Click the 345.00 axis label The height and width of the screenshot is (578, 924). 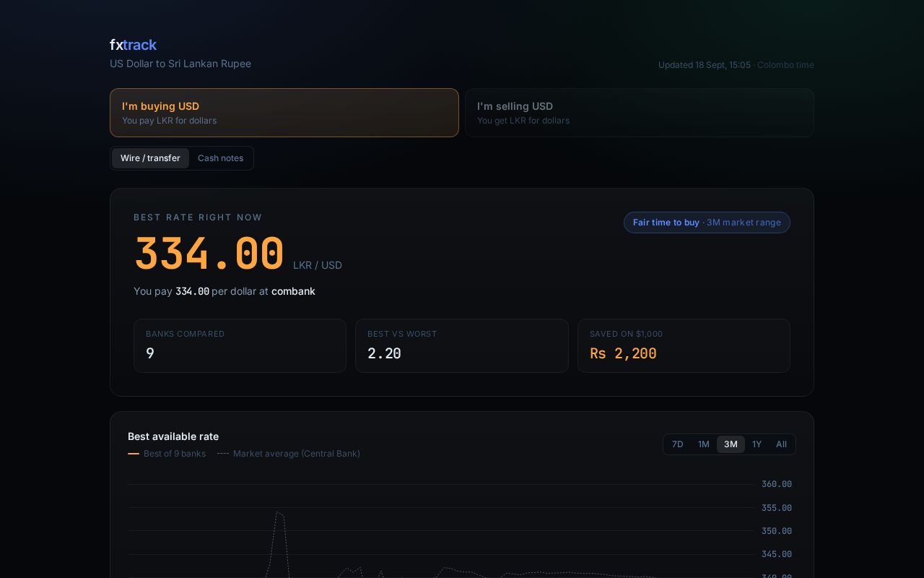tap(777, 554)
